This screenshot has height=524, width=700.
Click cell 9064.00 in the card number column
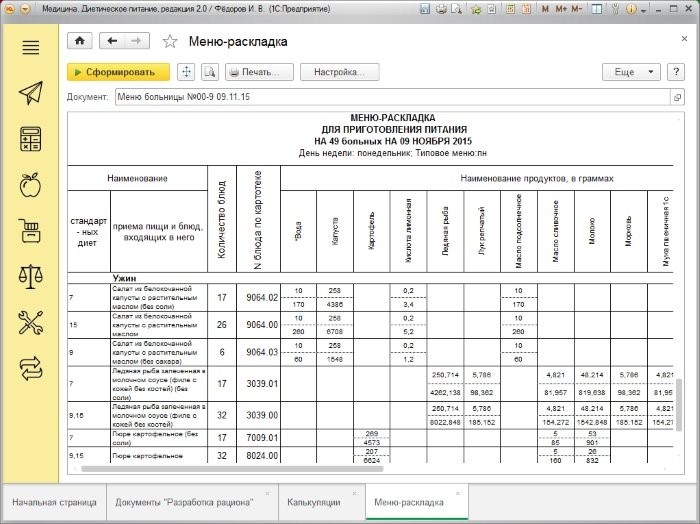258,325
